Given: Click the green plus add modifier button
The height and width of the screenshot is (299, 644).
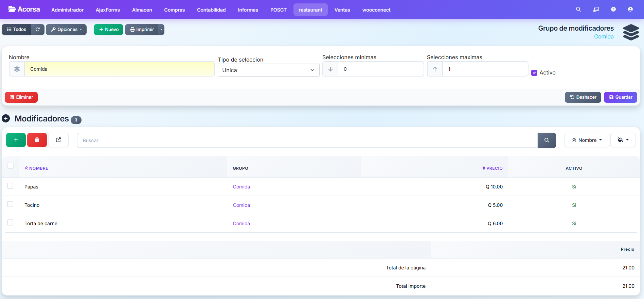Looking at the screenshot, I should [16, 140].
